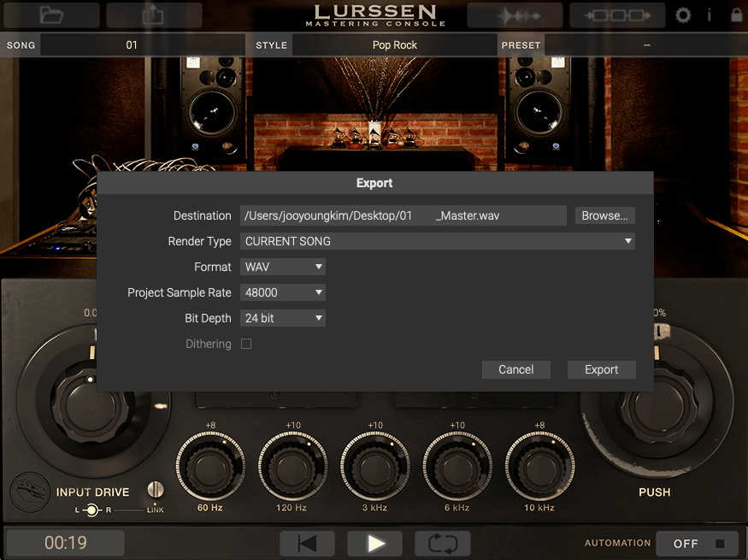
Task: Open the signal chain view icon
Action: pos(617,15)
